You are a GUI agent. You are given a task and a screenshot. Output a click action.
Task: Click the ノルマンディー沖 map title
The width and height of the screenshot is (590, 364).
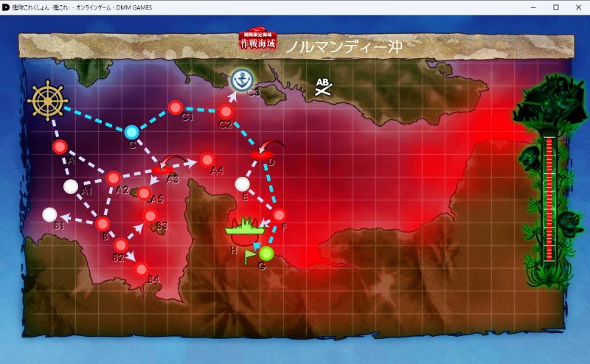click(344, 46)
